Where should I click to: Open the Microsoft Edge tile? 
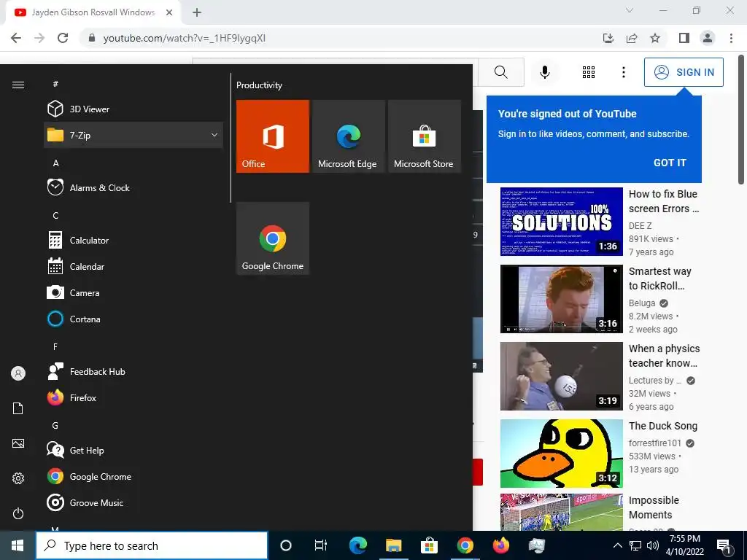pyautogui.click(x=348, y=136)
